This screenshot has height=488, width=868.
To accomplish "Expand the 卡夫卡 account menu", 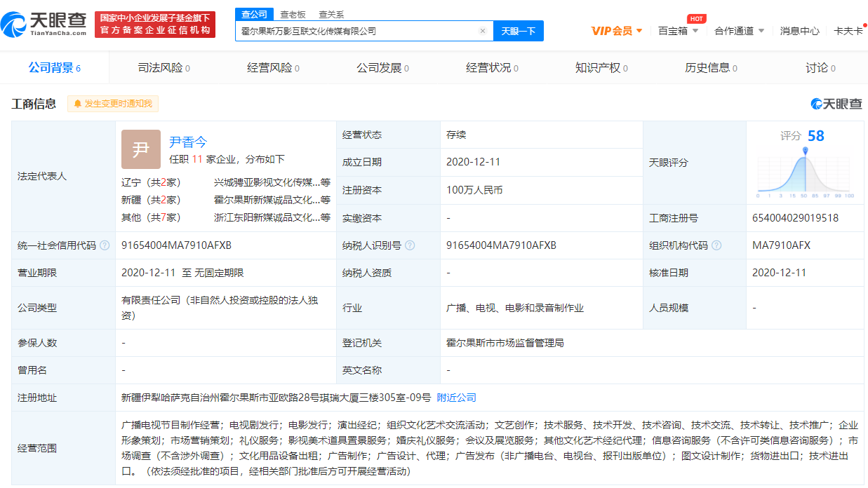I will click(x=848, y=31).
